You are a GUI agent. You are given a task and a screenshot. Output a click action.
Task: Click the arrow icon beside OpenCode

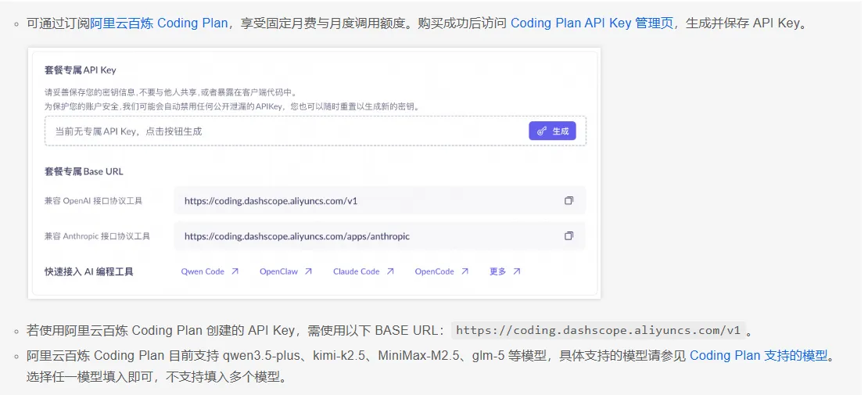(x=465, y=271)
